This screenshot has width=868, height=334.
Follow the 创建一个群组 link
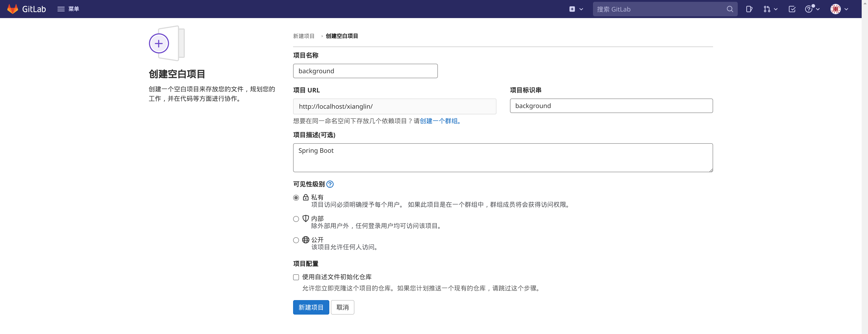(x=440, y=121)
